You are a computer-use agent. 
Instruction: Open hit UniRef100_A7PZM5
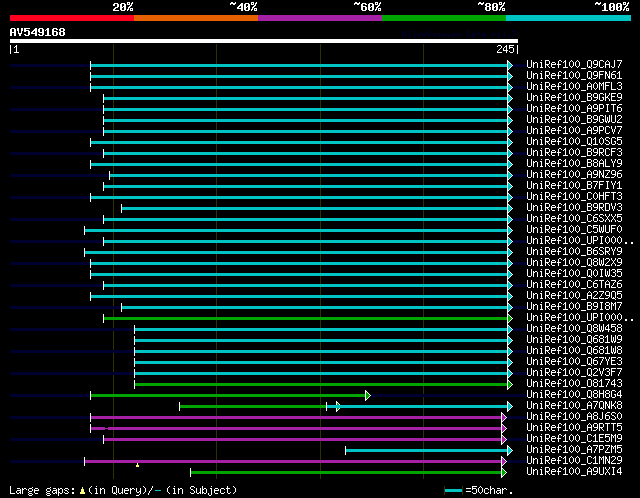point(574,450)
